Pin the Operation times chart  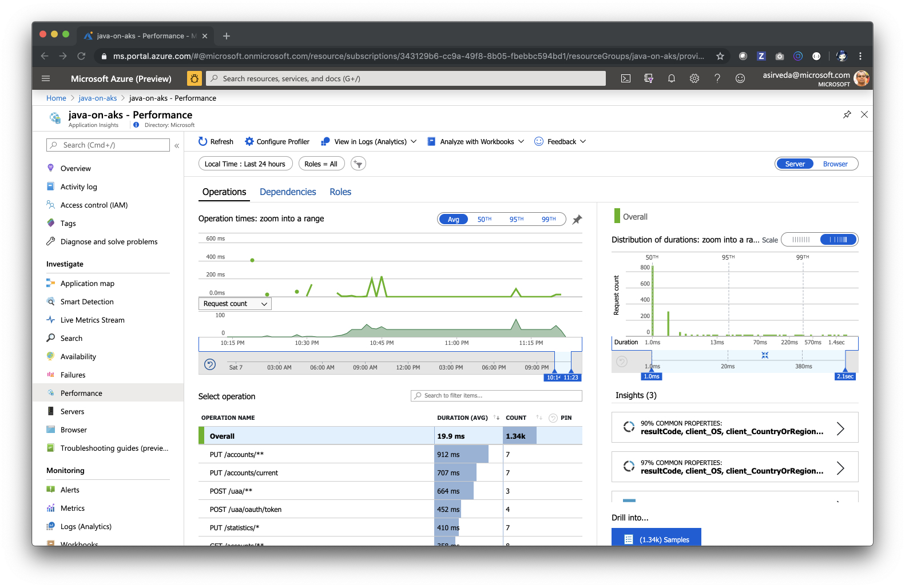[577, 220]
